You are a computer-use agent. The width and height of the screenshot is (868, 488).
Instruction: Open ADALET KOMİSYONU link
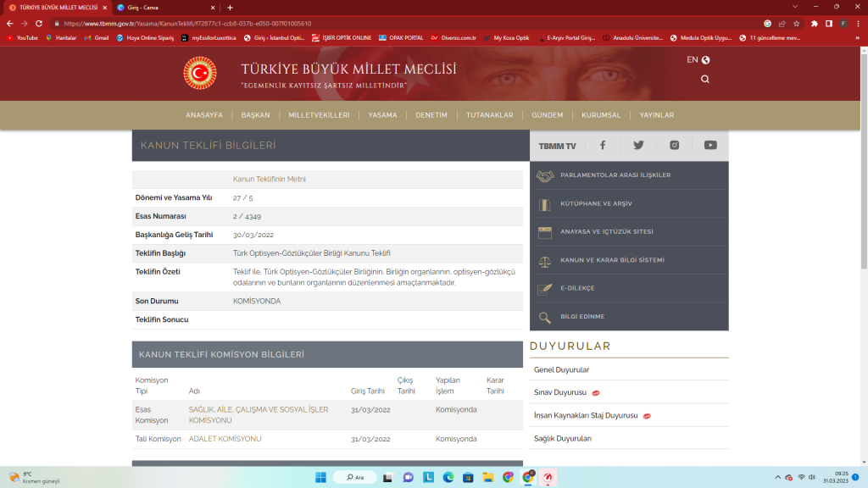tap(225, 439)
